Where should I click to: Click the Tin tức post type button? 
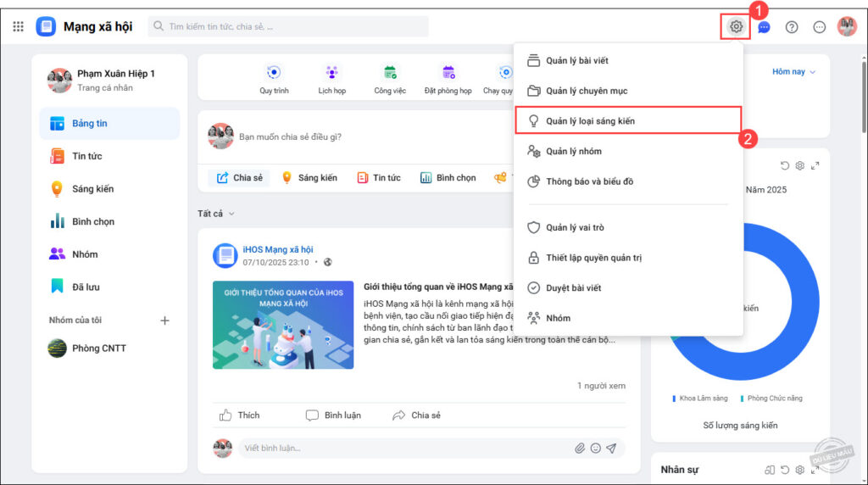click(x=379, y=178)
